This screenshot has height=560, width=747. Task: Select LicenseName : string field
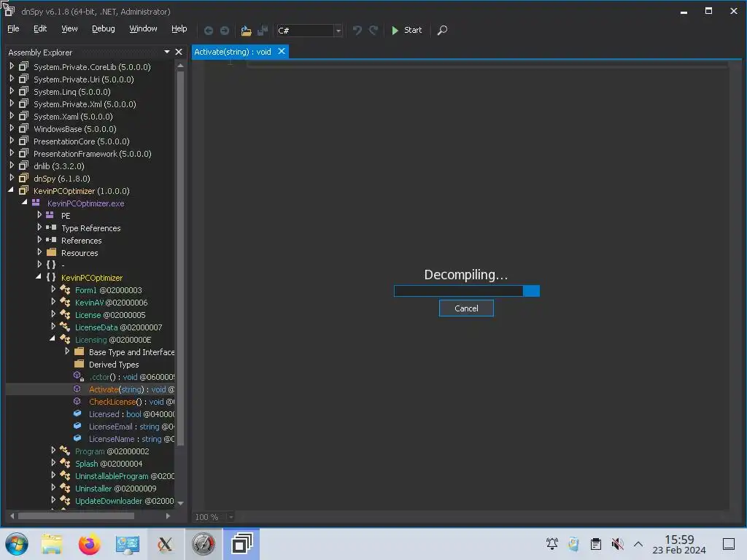[131, 438]
